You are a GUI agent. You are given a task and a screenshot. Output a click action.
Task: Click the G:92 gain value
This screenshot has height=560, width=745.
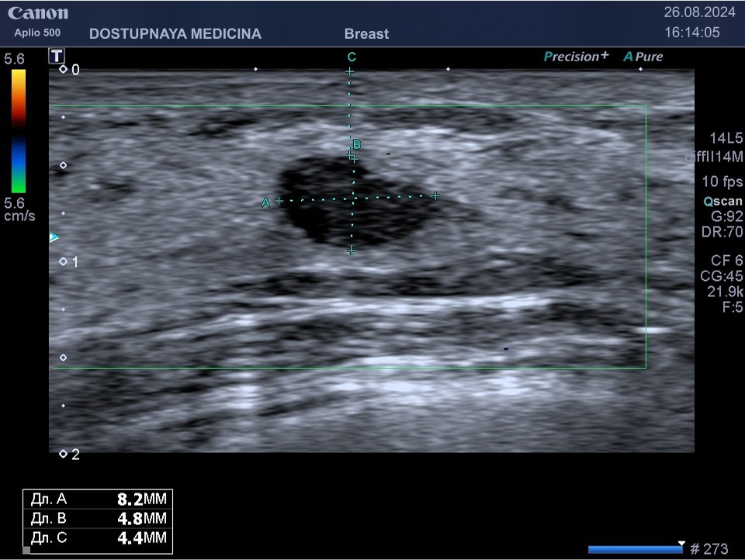(x=726, y=216)
